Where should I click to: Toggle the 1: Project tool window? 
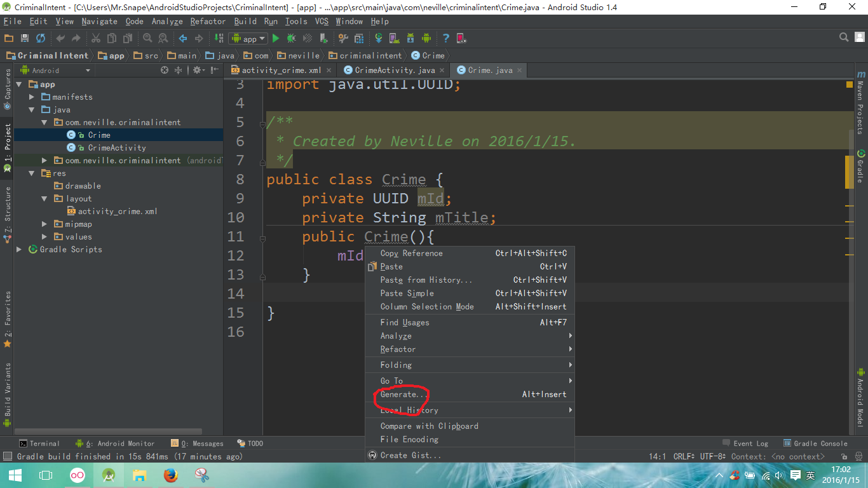pyautogui.click(x=7, y=147)
